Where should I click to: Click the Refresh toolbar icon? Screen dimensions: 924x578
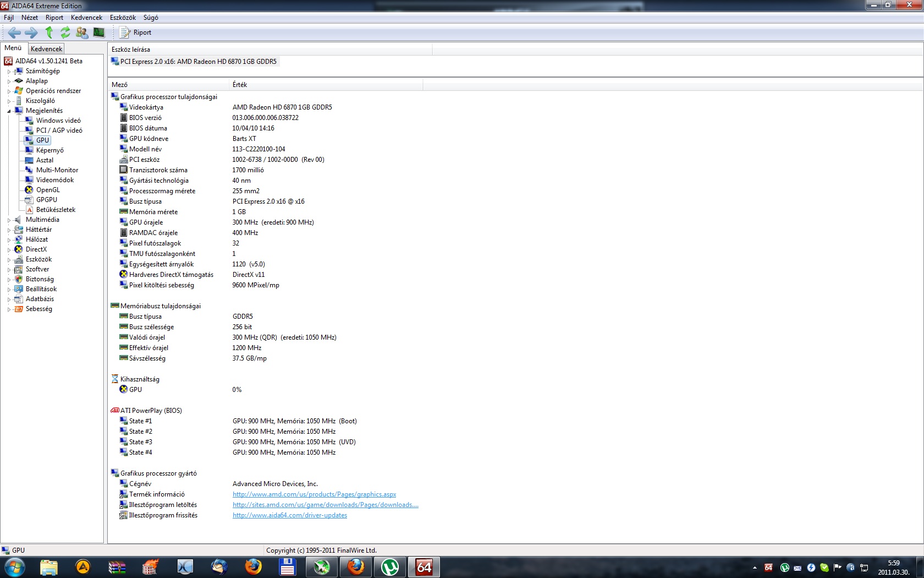[x=65, y=32]
